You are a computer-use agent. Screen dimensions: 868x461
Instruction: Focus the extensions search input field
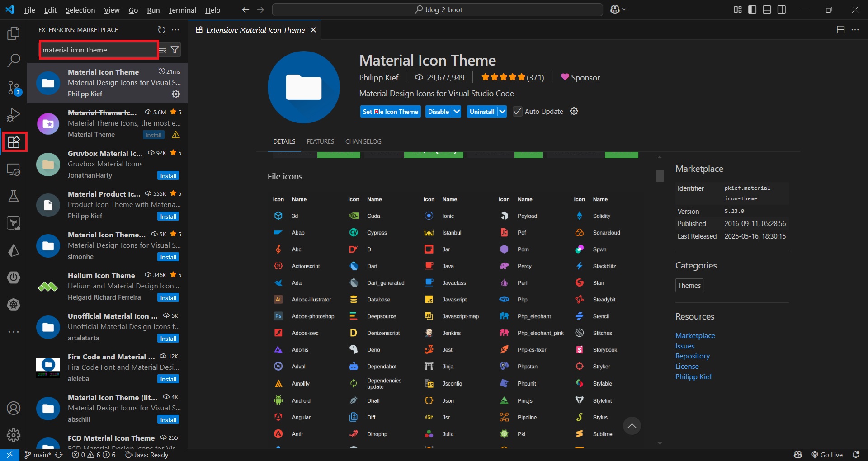pos(99,50)
